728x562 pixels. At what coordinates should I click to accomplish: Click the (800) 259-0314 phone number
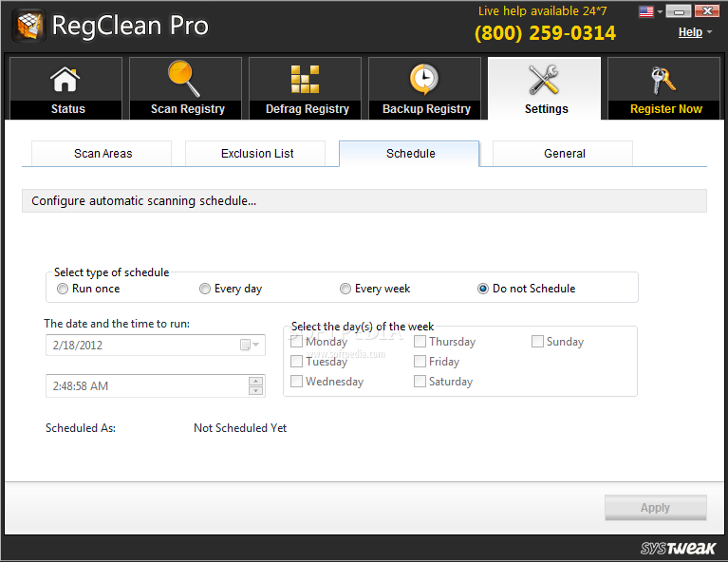545,33
